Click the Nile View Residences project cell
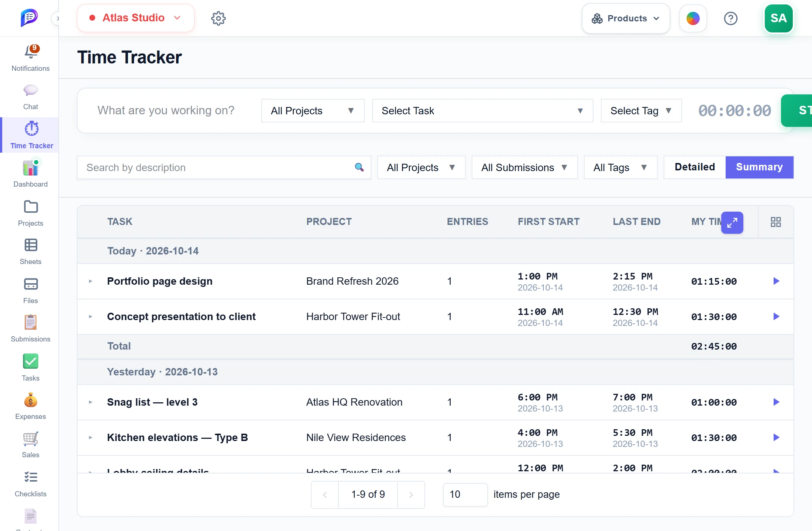Viewport: 812px width, 531px height. point(356,438)
